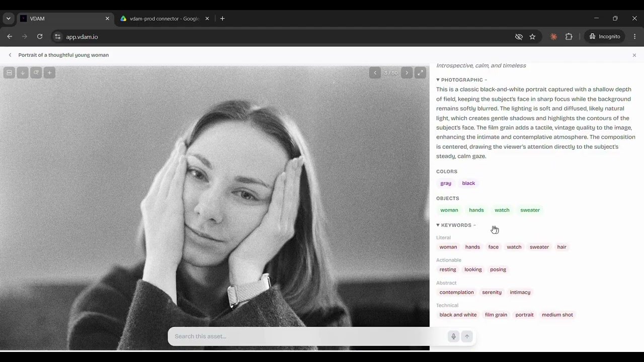Click the 'film grain' keyword tag

[496, 315]
